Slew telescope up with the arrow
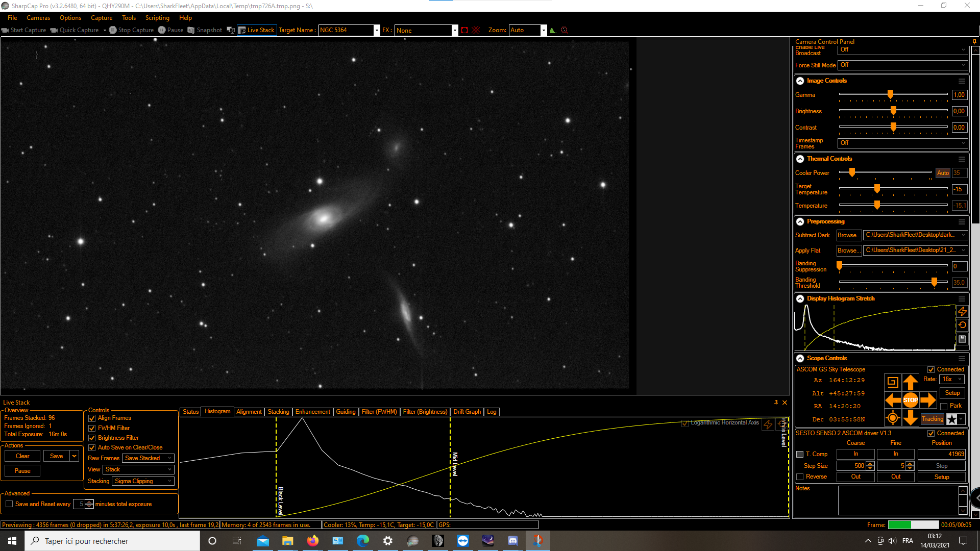This screenshot has width=980, height=551. (x=910, y=382)
